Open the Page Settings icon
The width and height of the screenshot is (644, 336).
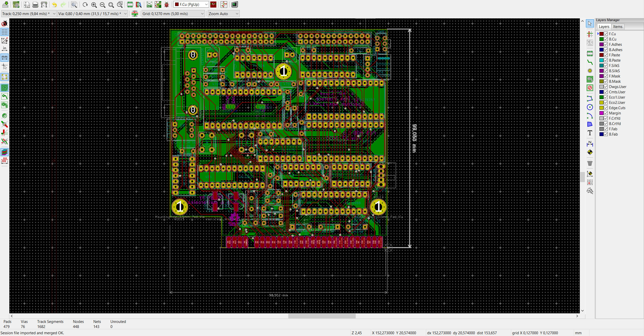pyautogui.click(x=27, y=5)
